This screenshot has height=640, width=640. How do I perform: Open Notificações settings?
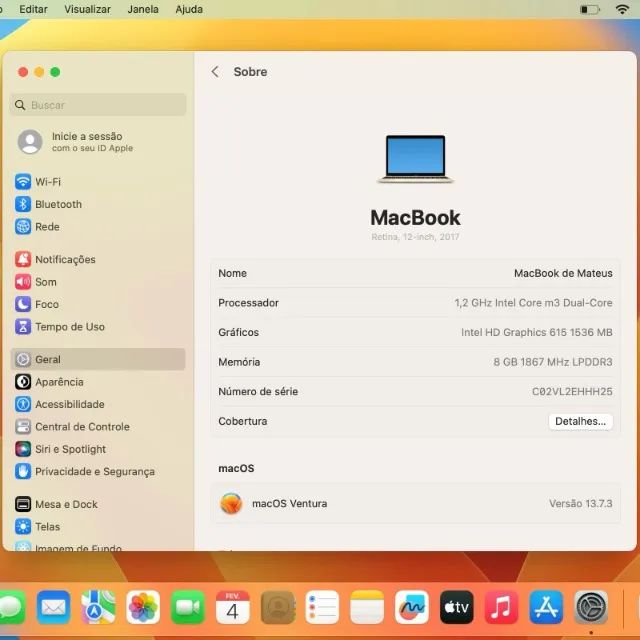(55, 259)
